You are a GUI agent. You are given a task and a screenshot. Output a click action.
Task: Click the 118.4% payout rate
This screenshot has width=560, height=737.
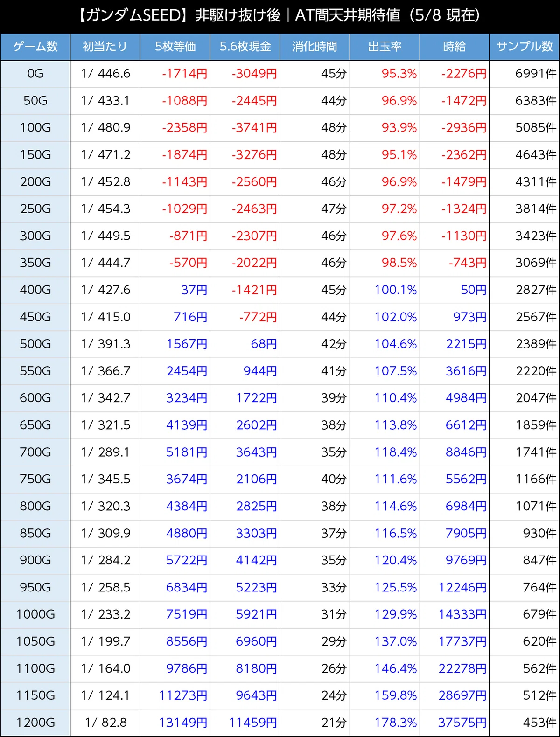(396, 452)
